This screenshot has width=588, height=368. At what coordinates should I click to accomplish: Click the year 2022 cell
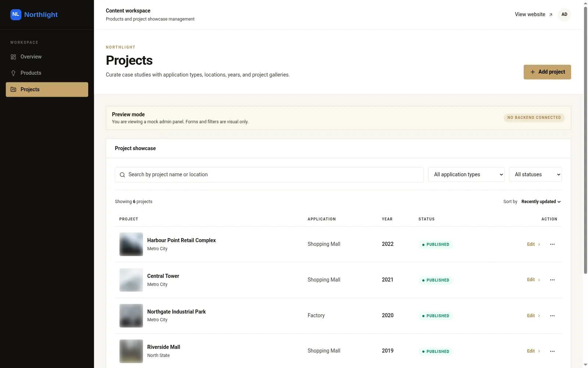388,244
